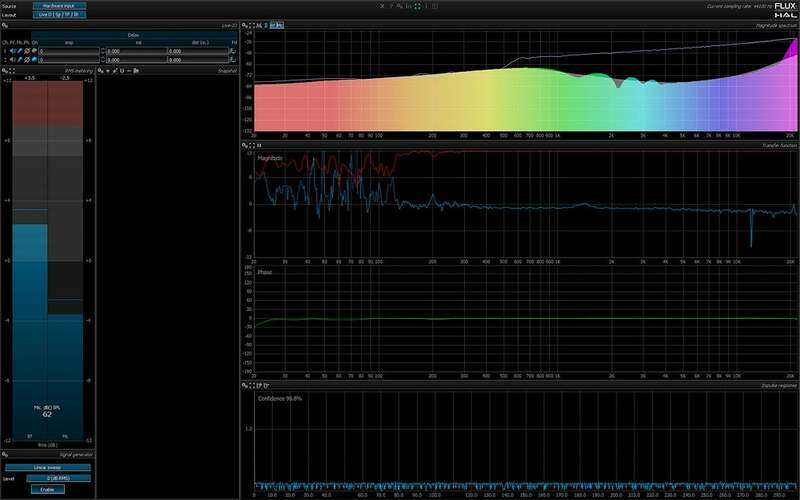This screenshot has width=800, height=500.
Task: Open settings icon of Impulse response panel
Action: pos(247,384)
